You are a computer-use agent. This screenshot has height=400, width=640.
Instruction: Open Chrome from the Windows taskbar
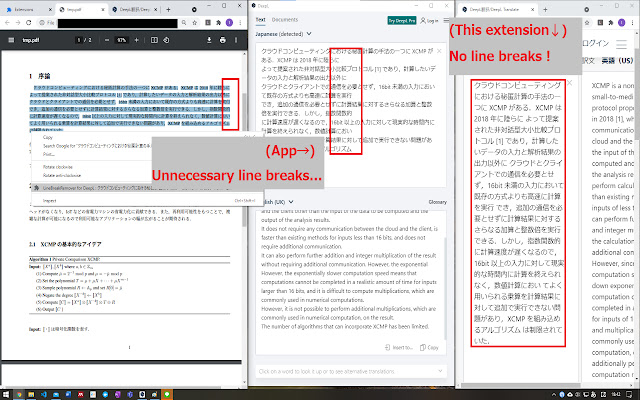coord(19,394)
